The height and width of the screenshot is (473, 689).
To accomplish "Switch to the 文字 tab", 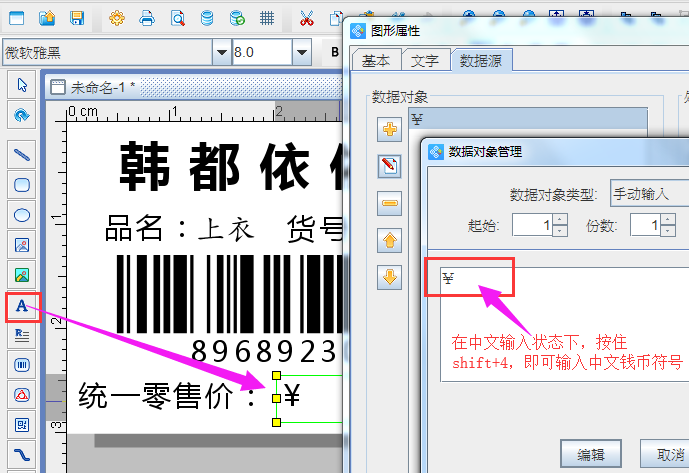I will tap(425, 61).
